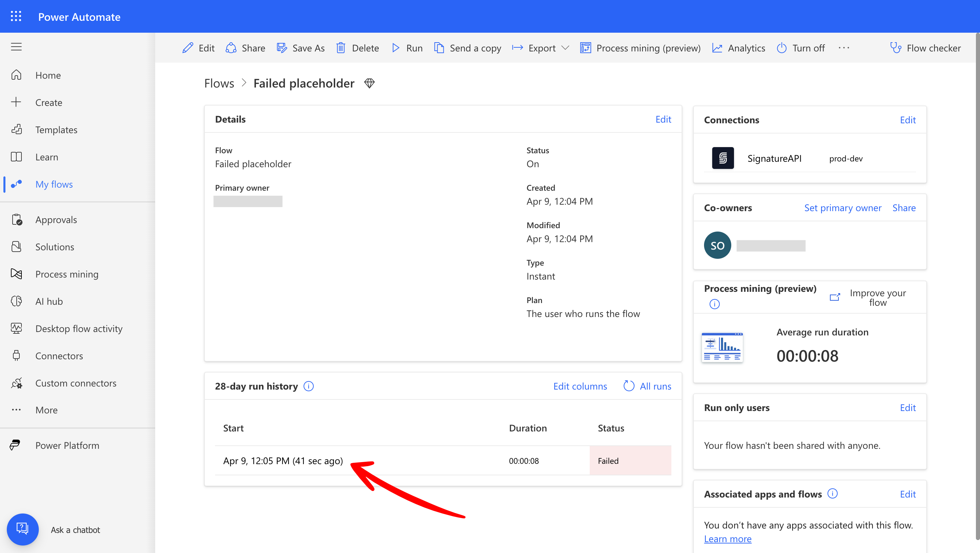Open Power Platform link in sidebar
Screen dimensions: 980x553
(67, 445)
